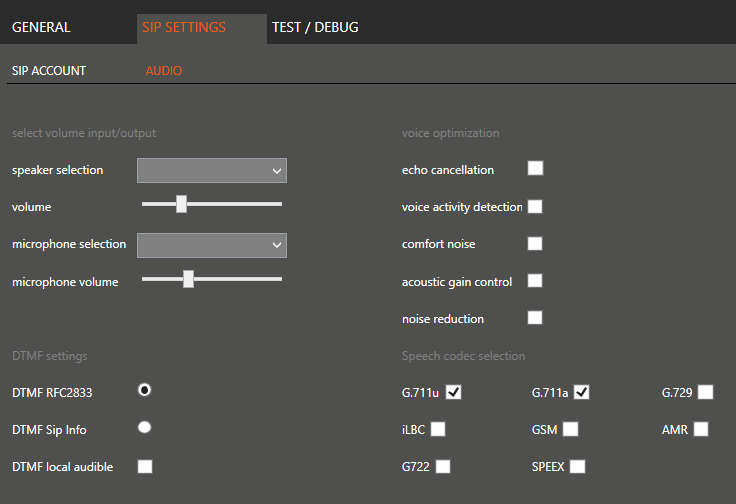The height and width of the screenshot is (504, 736).
Task: Tick the SPEEX codec checkbox
Action: tap(578, 466)
